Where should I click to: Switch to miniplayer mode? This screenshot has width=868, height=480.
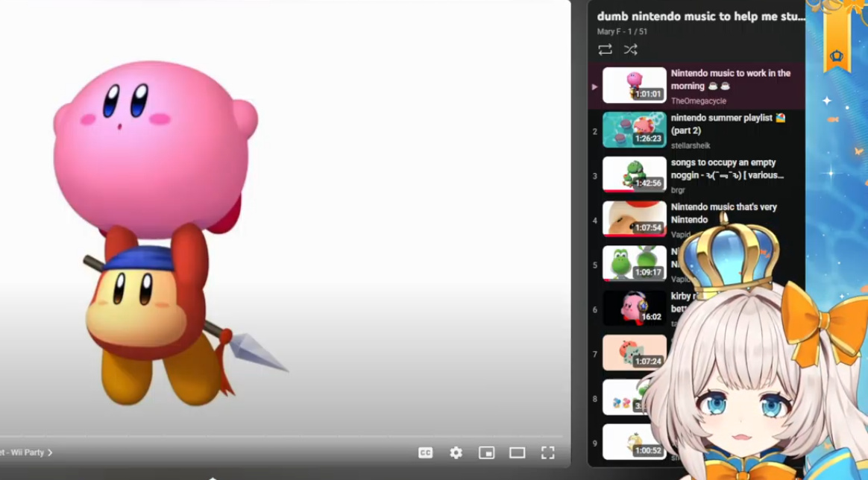pos(487,453)
